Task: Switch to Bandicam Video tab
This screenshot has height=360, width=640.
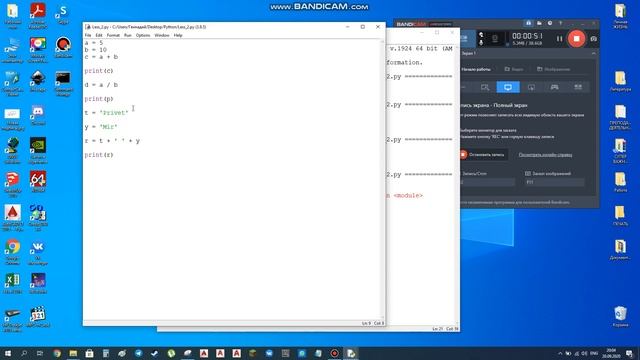Action: pyautogui.click(x=514, y=69)
